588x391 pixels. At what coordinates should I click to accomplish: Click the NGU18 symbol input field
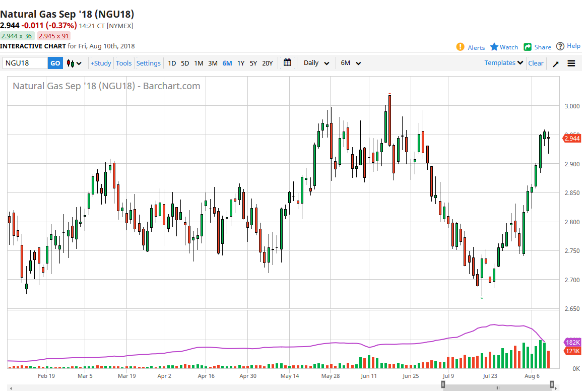(x=25, y=63)
